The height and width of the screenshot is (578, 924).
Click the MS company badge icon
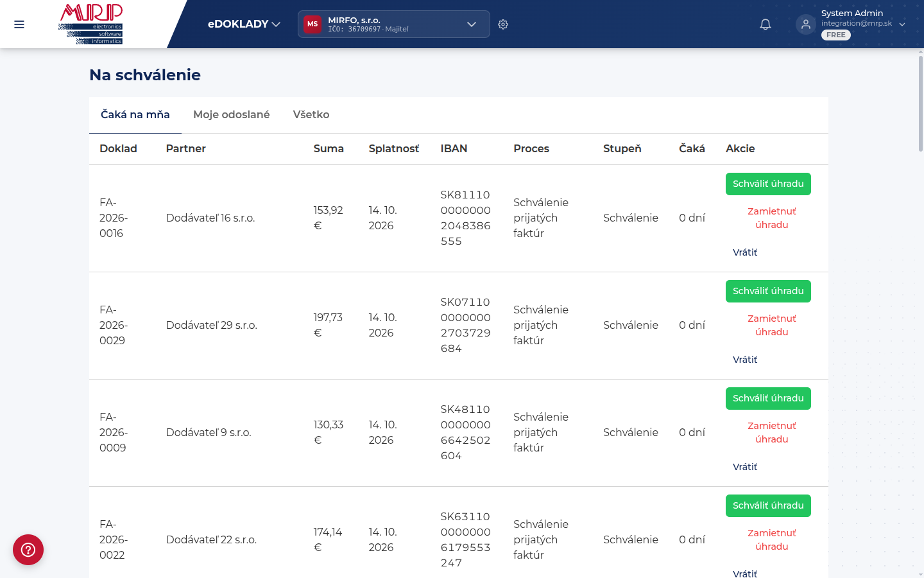click(x=312, y=24)
